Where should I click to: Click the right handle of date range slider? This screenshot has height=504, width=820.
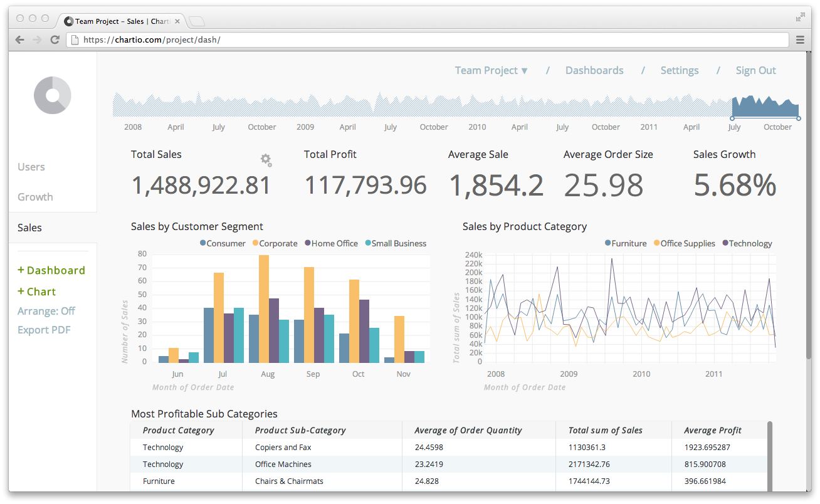click(799, 118)
